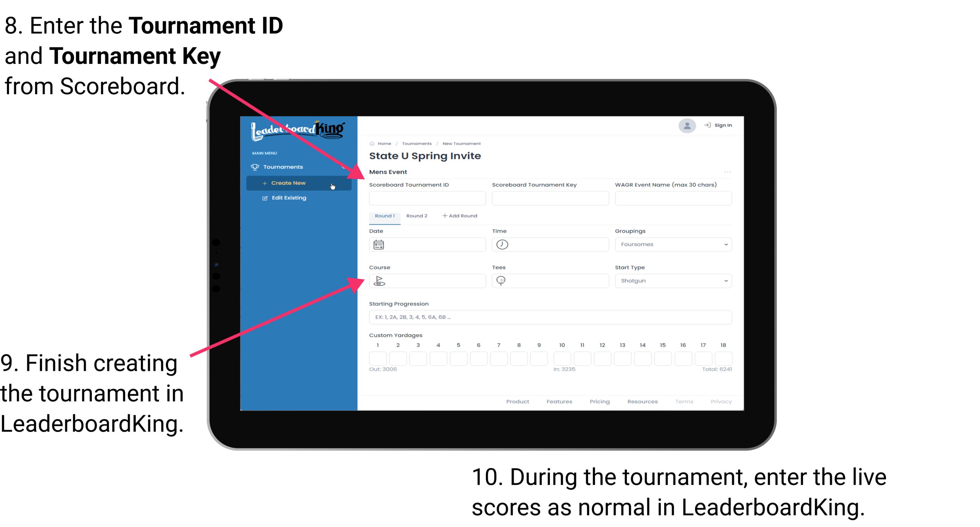Image resolution: width=980 pixels, height=527 pixels.
Task: Click the Add Round tab
Action: 460,215
